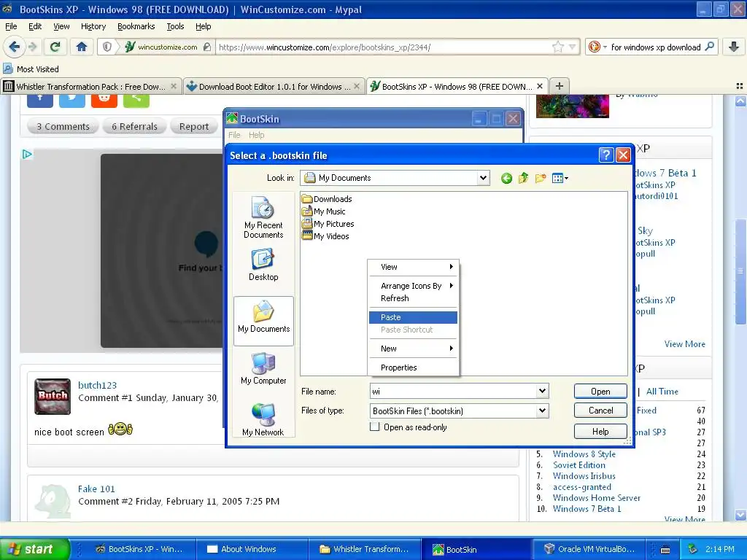The image size is (747, 560).
Task: Open the Downloads arrow icon in browser toolbar
Action: [734, 47]
